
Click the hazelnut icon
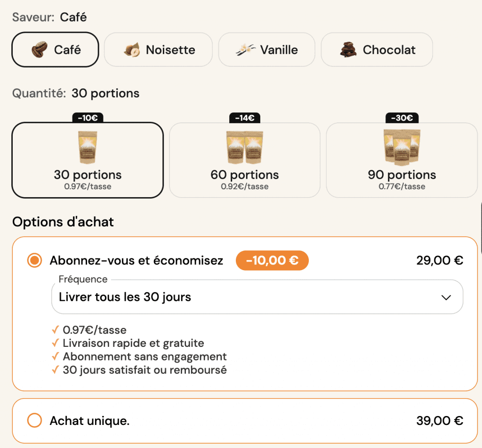coord(132,50)
